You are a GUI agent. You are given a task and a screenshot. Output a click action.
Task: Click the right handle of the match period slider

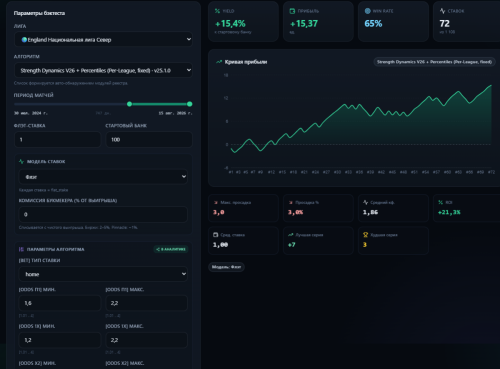click(189, 104)
